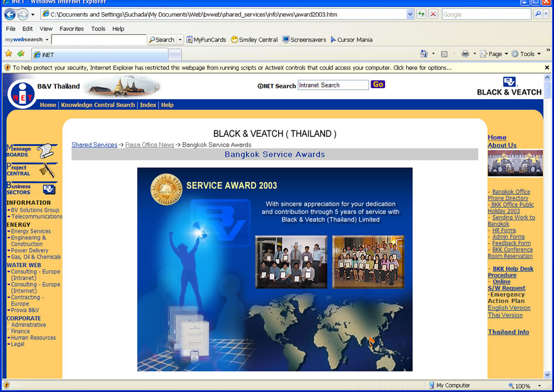This screenshot has width=554, height=392.
Task: Open the Favorites Center star icon
Action: [x=8, y=54]
